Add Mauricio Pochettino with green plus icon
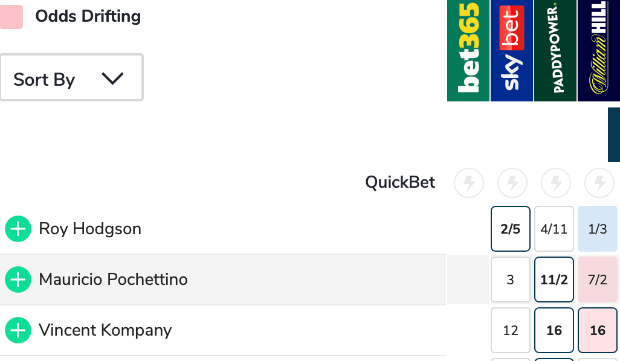 [x=18, y=280]
